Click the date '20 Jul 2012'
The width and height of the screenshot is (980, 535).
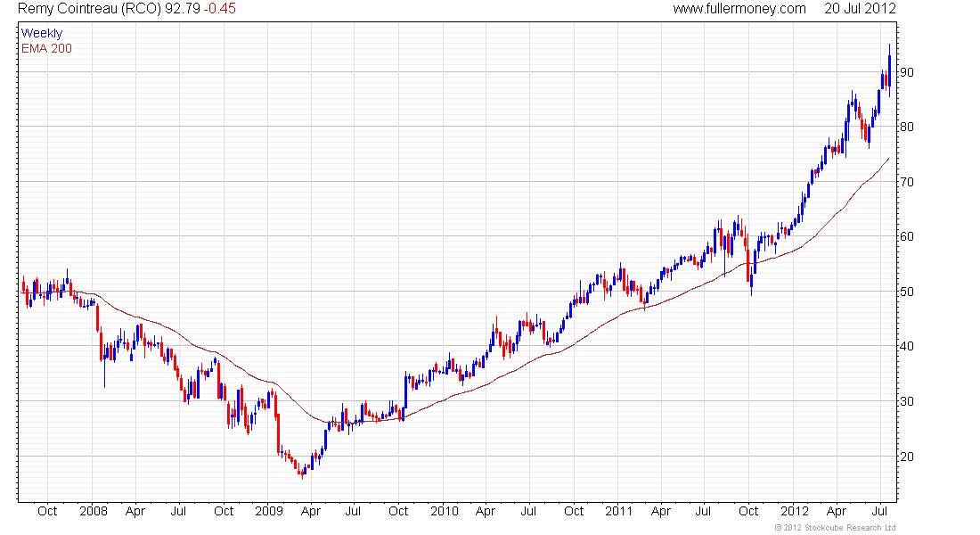click(860, 9)
